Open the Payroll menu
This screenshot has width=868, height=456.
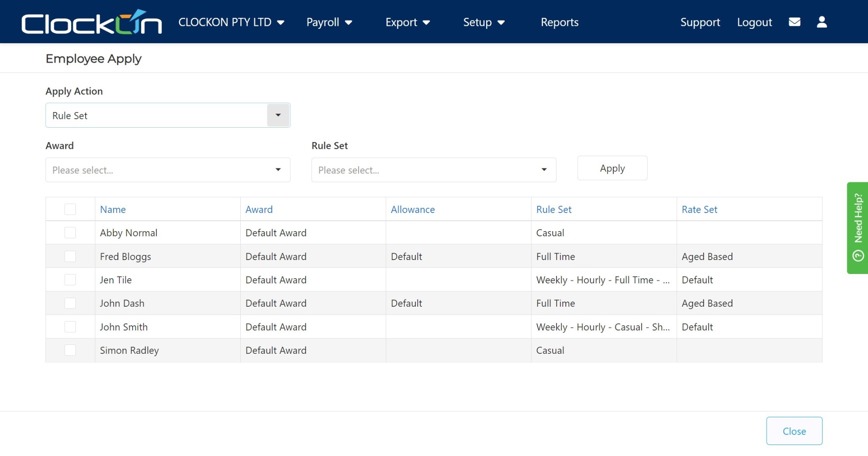tap(329, 22)
